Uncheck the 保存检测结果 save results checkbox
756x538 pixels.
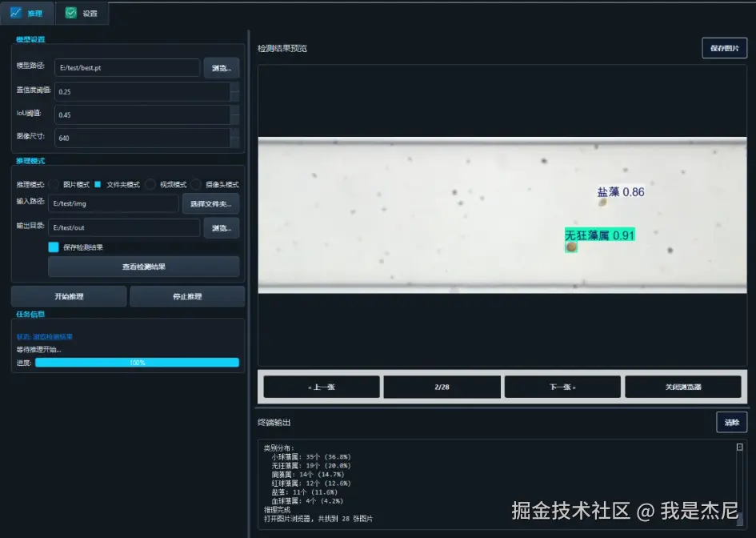[53, 249]
